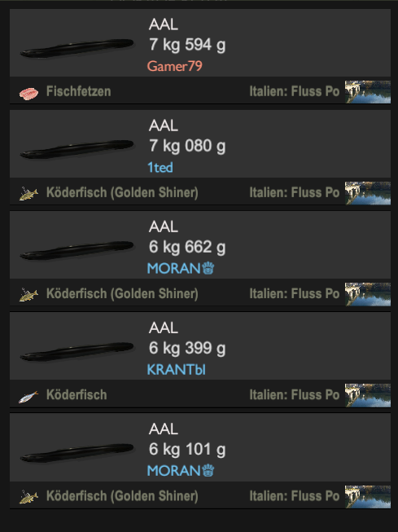Image resolution: width=398 pixels, height=532 pixels.
Task: Click Italien: Fluss Po in KRANTbI's entry
Action: [295, 395]
